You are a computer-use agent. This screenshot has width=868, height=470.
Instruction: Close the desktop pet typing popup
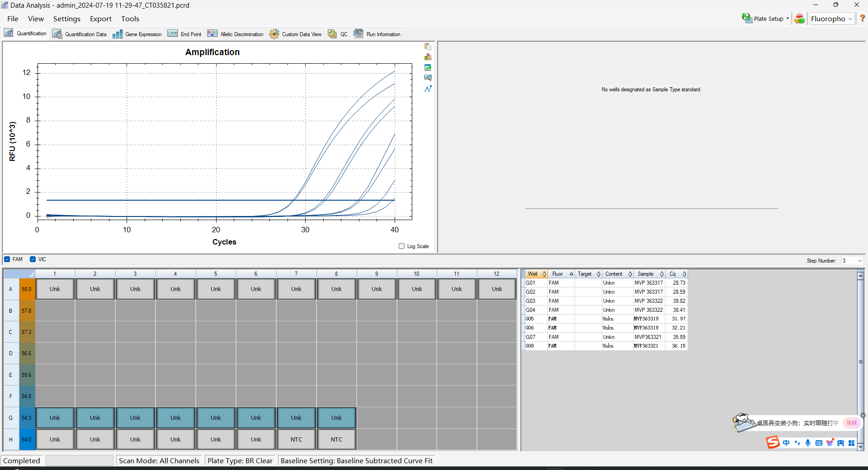click(x=863, y=415)
